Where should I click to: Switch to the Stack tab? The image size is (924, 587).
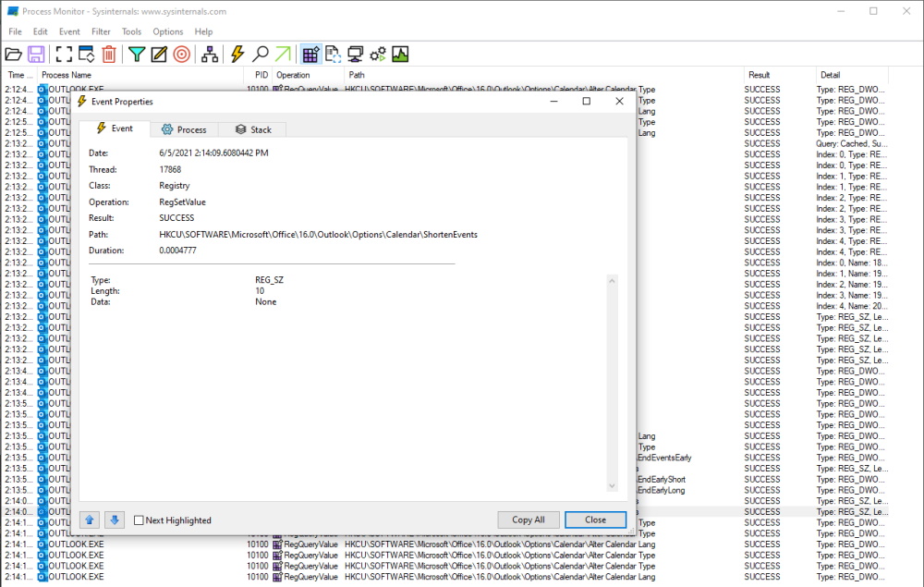click(253, 129)
